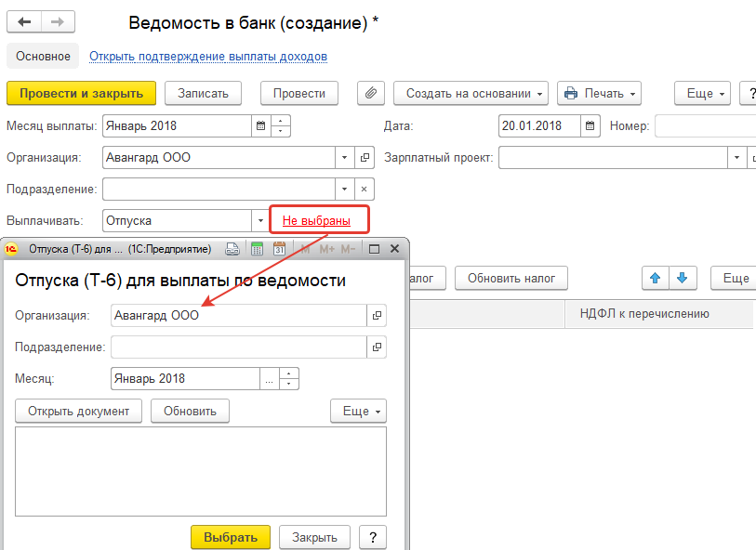Screen dimensions: 756x550
Task: Click print preview icon in dialog title bar
Action: tap(232, 249)
